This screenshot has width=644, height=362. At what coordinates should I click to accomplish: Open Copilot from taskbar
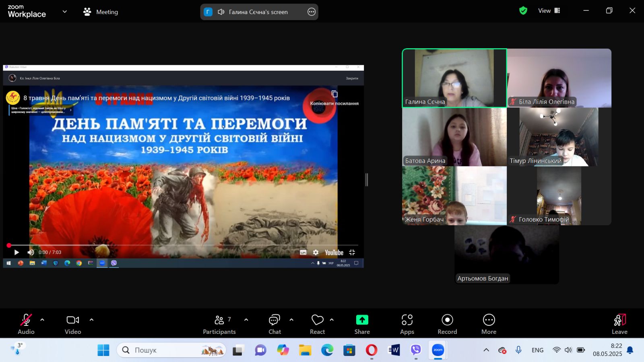[283, 350]
